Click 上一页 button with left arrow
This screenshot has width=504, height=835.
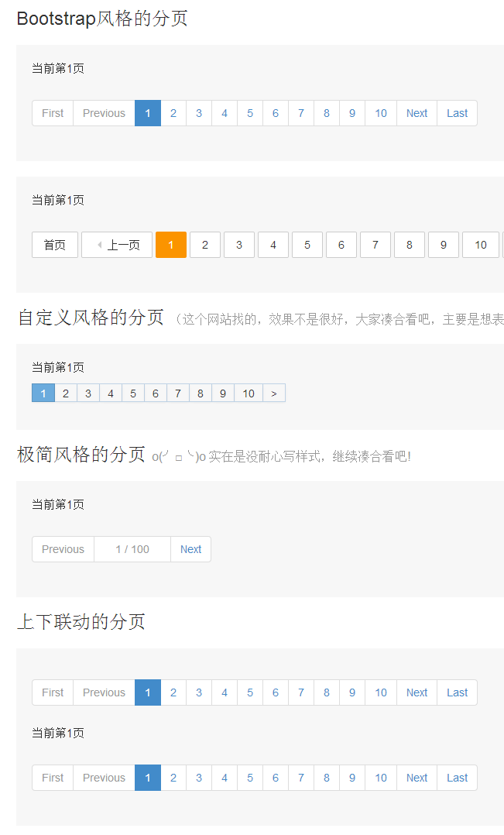click(x=117, y=245)
